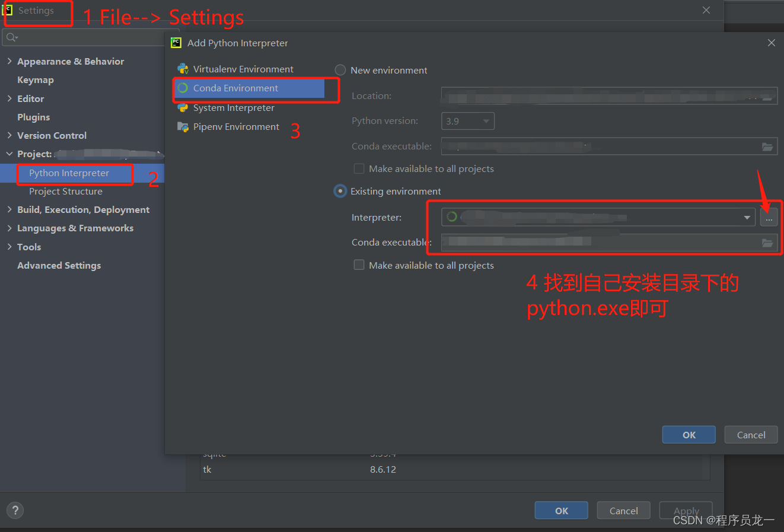Expand the Tools settings section

click(9, 247)
